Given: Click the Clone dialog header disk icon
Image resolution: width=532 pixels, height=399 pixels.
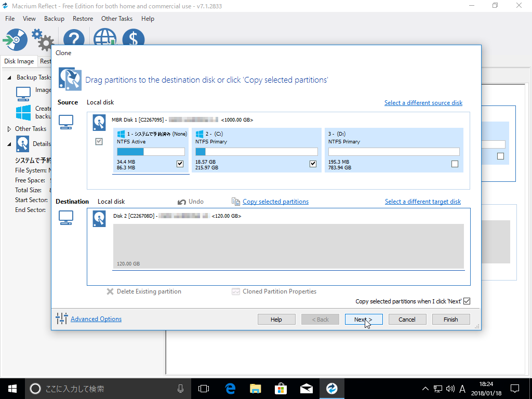Looking at the screenshot, I should (x=70, y=79).
